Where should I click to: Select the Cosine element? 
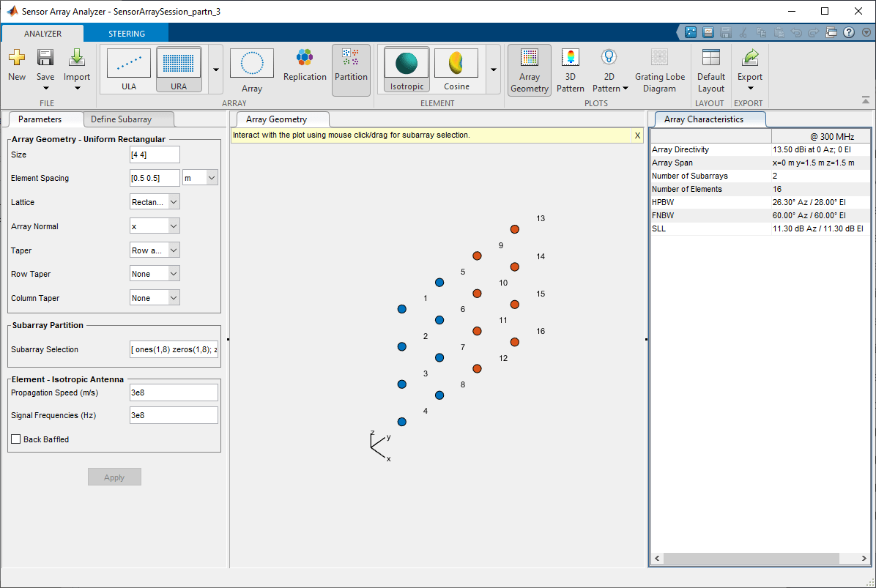tap(456, 70)
